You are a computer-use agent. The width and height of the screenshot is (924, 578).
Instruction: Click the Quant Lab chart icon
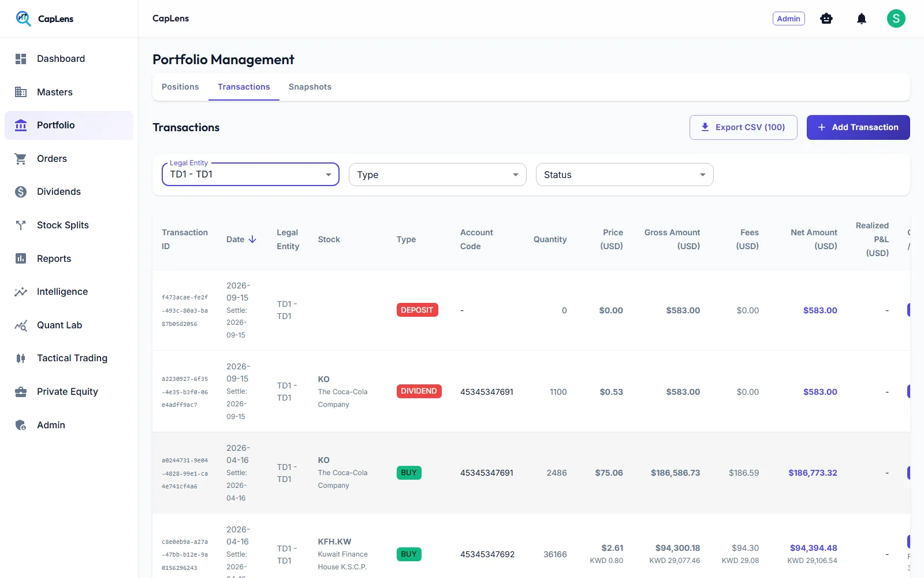click(x=21, y=325)
